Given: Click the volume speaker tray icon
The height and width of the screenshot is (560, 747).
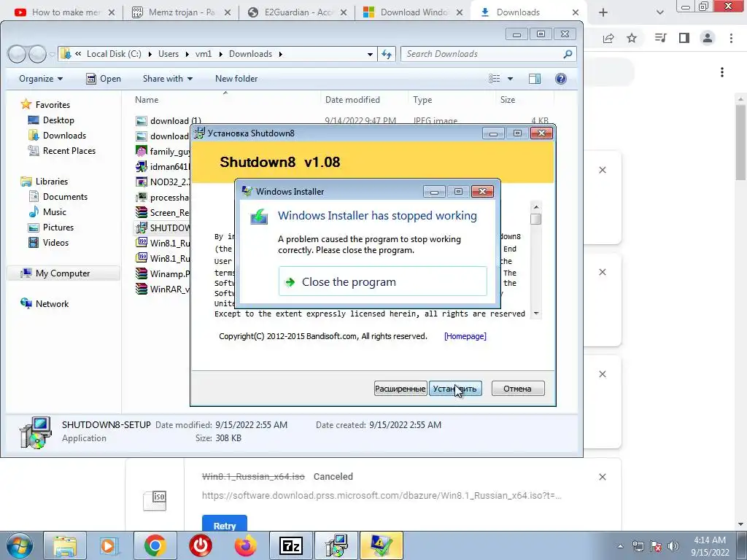Looking at the screenshot, I should coord(673,546).
